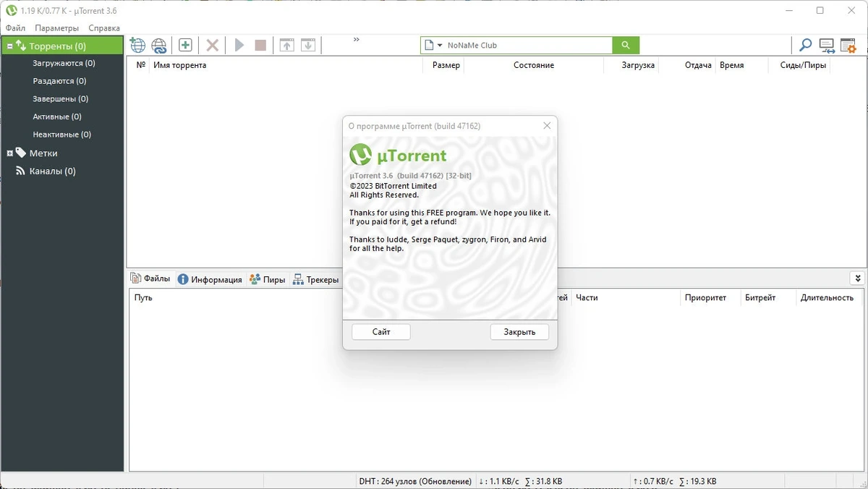Select Активные (0) category

coord(57,116)
